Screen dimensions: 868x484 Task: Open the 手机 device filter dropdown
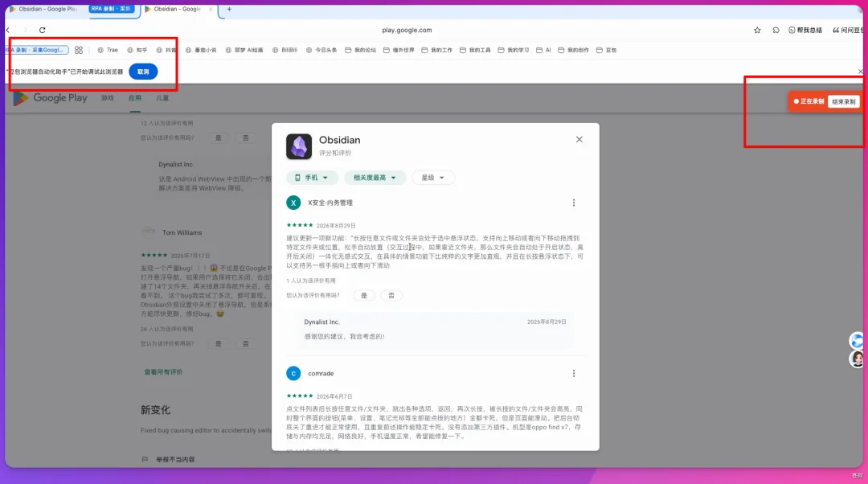click(x=312, y=178)
